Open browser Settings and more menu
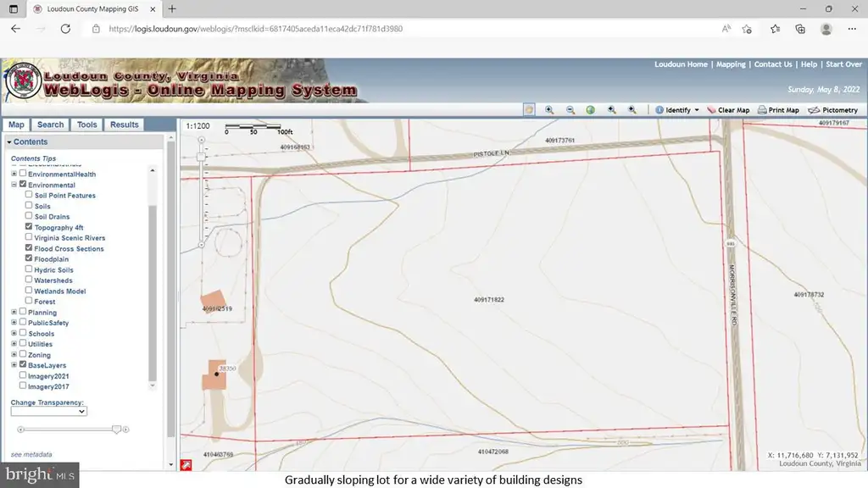868x488 pixels. (x=852, y=29)
